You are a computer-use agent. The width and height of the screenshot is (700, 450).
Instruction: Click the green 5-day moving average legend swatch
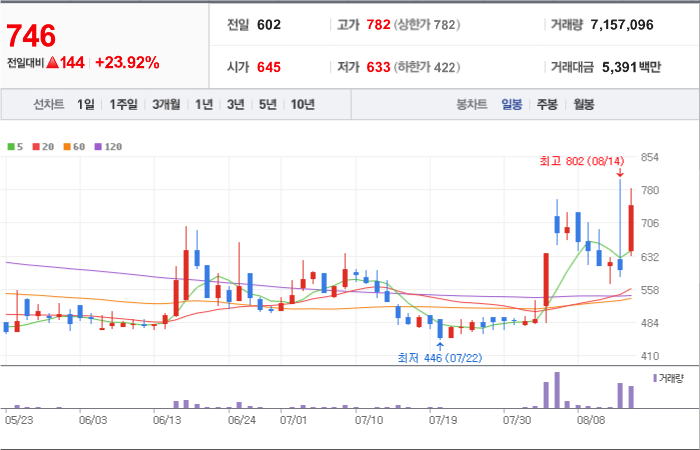click(x=11, y=146)
